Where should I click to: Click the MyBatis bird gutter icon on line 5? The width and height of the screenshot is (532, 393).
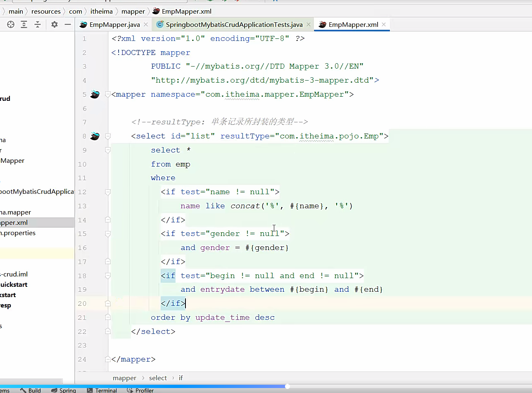pyautogui.click(x=95, y=94)
